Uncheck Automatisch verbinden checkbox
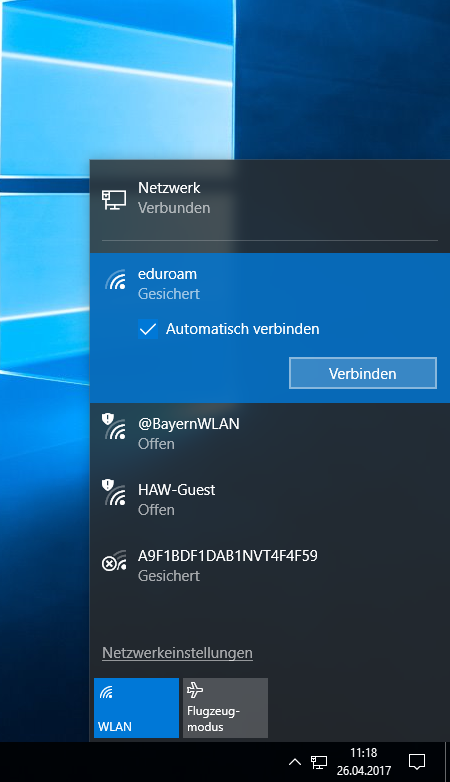This screenshot has width=450, height=782. point(148,329)
